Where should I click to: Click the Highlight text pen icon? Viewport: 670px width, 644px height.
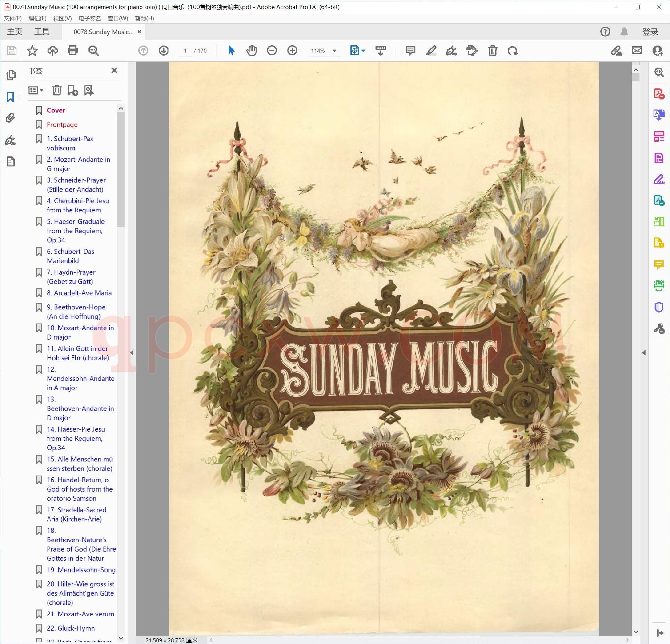pos(431,51)
